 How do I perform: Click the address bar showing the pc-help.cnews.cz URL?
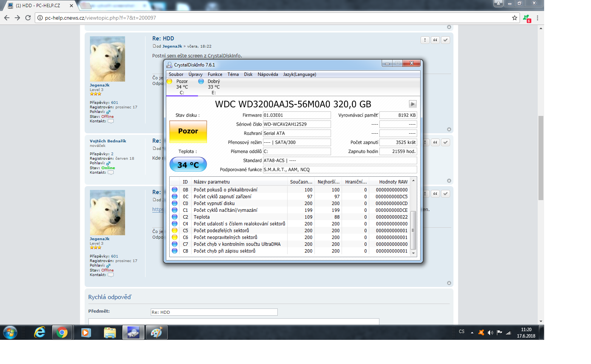coord(265,18)
